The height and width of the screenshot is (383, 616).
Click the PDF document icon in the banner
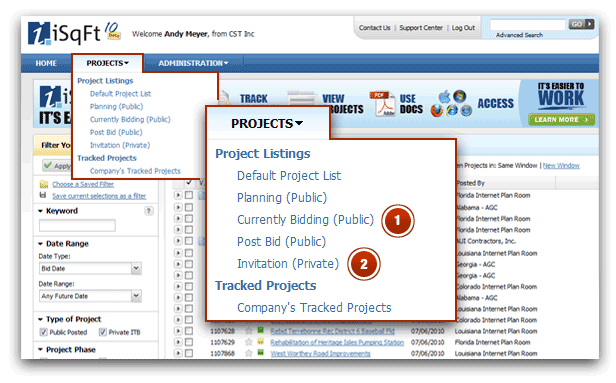tap(383, 104)
